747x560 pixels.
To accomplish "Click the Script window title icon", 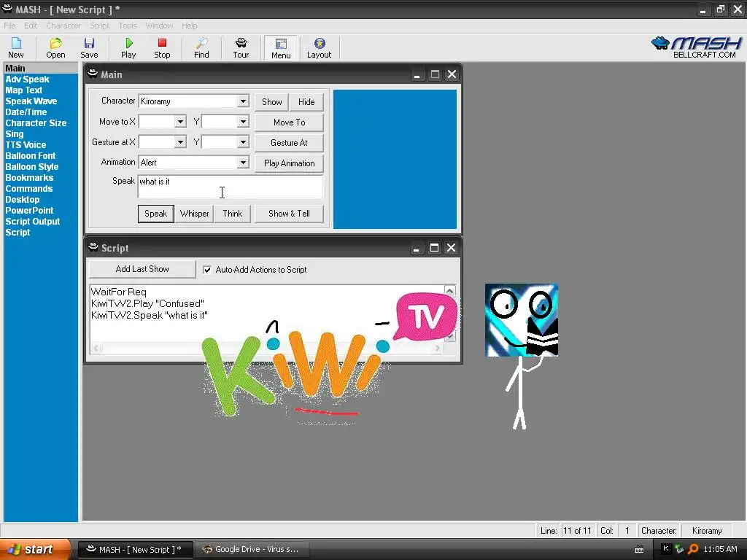I will click(x=93, y=247).
